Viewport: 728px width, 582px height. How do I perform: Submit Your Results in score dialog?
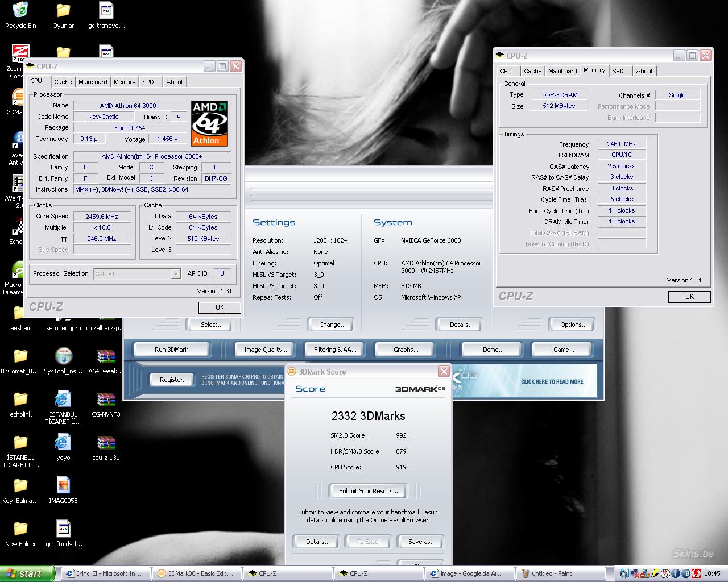(368, 491)
